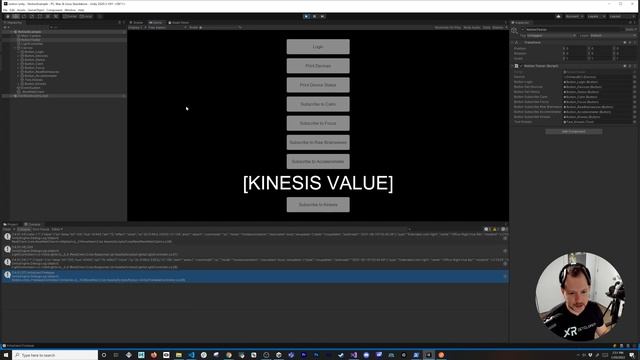Switch to the Scene tab
The width and height of the screenshot is (640, 360).
click(x=137, y=22)
